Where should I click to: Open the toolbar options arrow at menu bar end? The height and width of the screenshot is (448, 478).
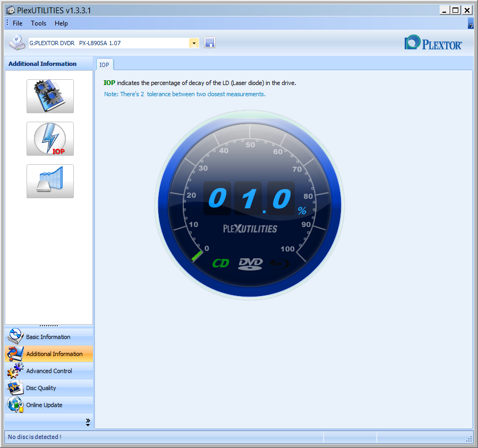[471, 23]
